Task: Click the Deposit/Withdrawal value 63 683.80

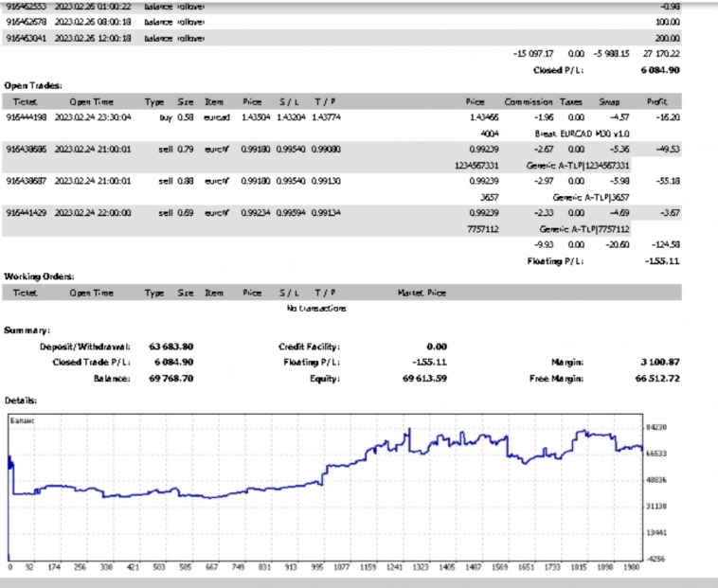Action: coord(171,347)
